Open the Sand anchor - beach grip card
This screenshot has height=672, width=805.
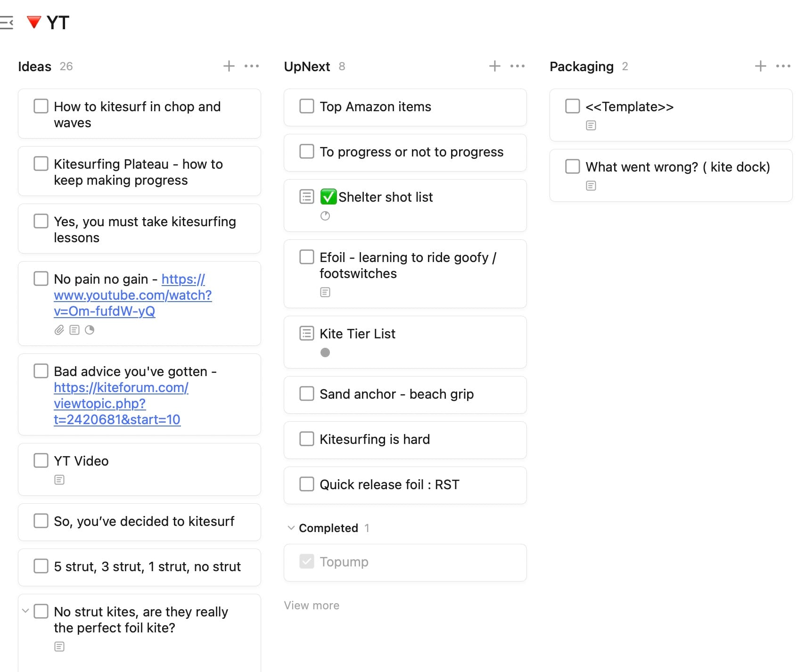click(396, 394)
